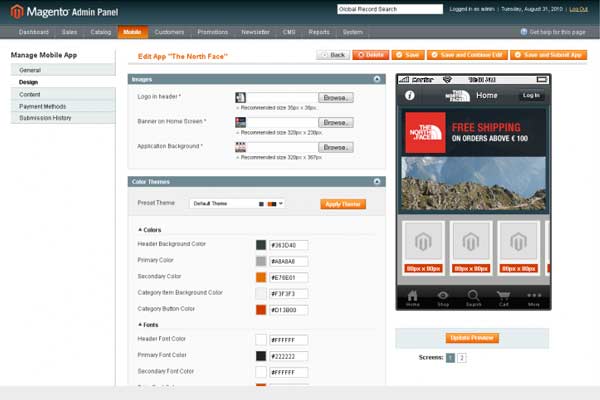Click the first product placeholder in preview
Viewport: 600px width, 400px height.
coord(423,248)
